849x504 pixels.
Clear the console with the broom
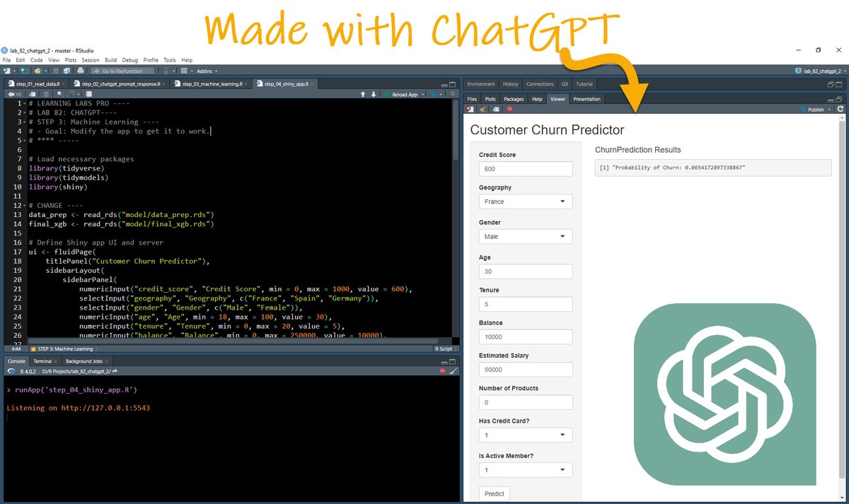click(x=454, y=370)
